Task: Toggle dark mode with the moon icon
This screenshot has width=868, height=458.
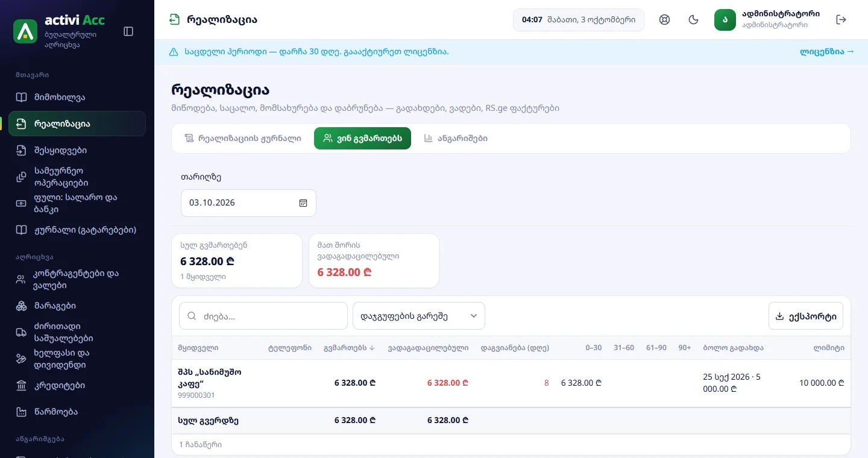Action: coord(694,20)
